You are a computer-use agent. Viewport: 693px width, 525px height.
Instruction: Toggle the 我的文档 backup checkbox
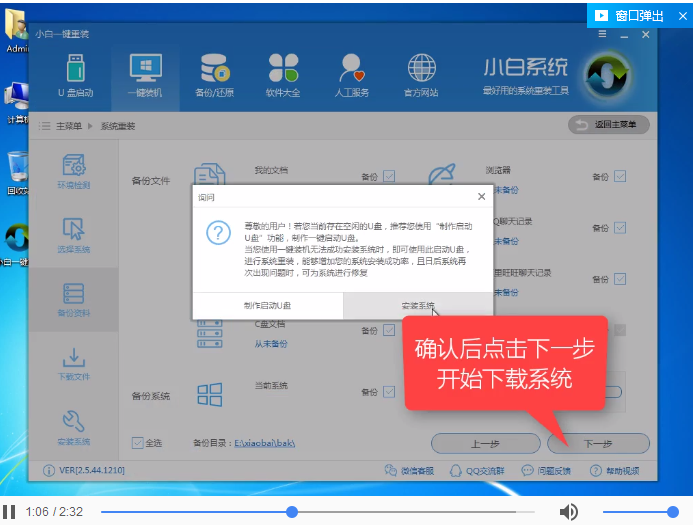point(389,176)
